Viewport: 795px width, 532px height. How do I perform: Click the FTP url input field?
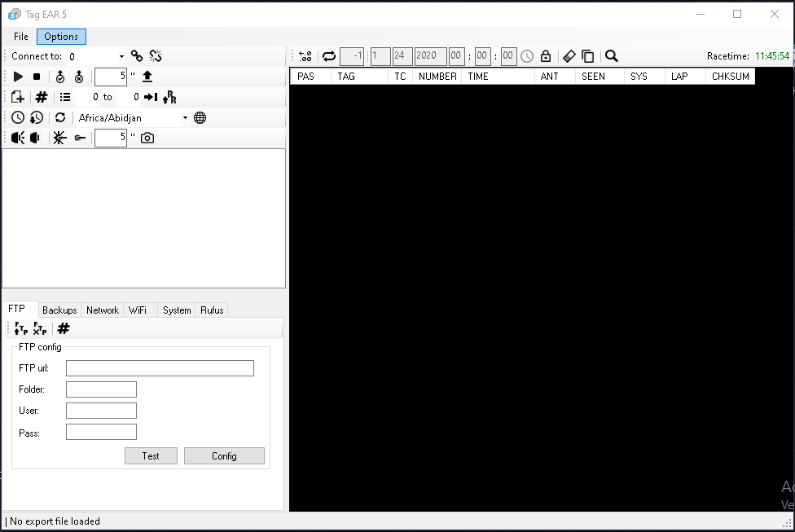tap(160, 368)
